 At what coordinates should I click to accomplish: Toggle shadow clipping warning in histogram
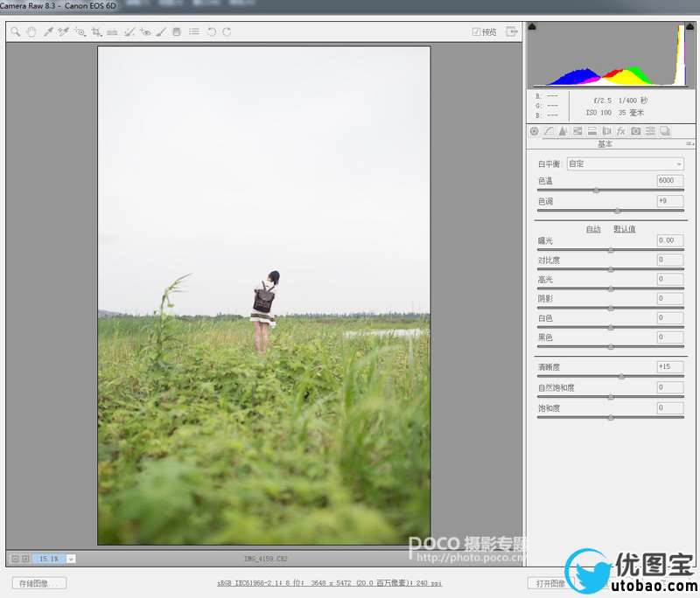point(532,26)
